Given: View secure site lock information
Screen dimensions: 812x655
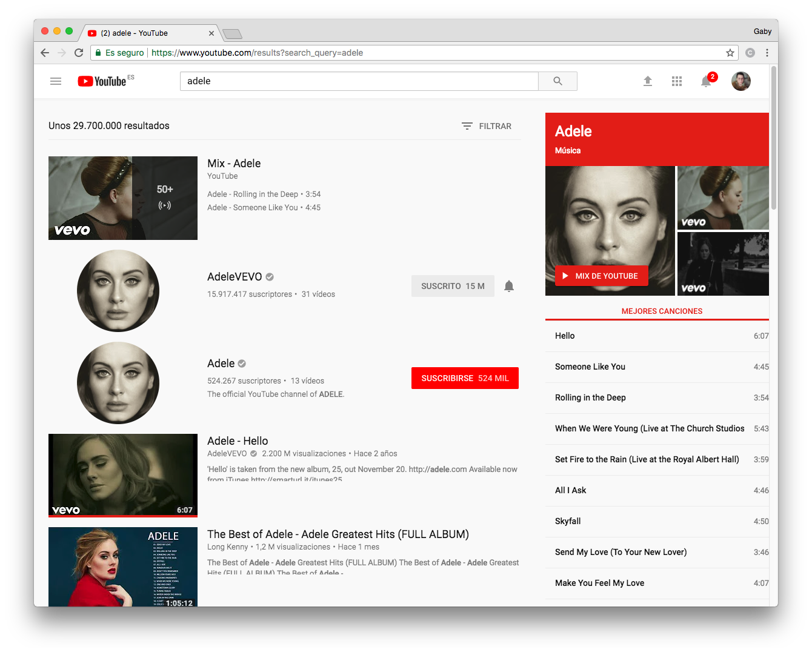Looking at the screenshot, I should pyautogui.click(x=119, y=53).
